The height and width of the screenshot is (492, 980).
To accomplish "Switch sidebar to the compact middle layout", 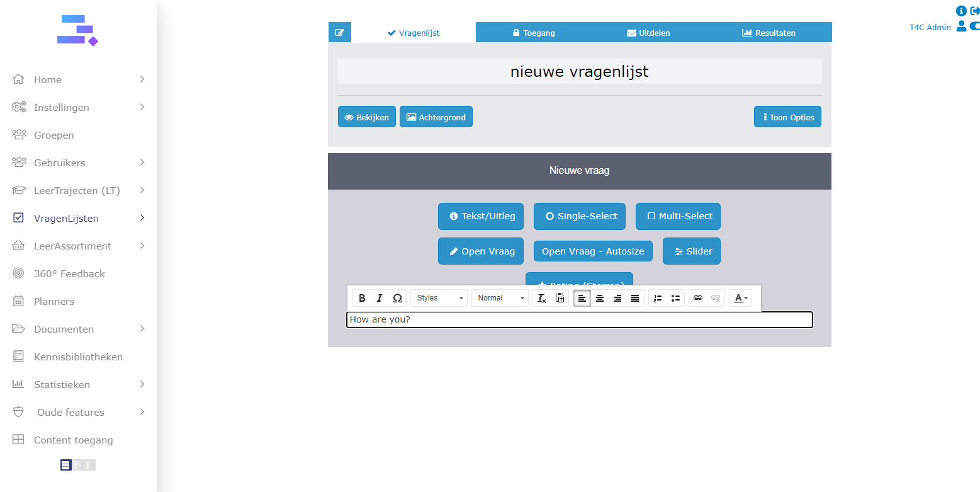I will (x=78, y=465).
